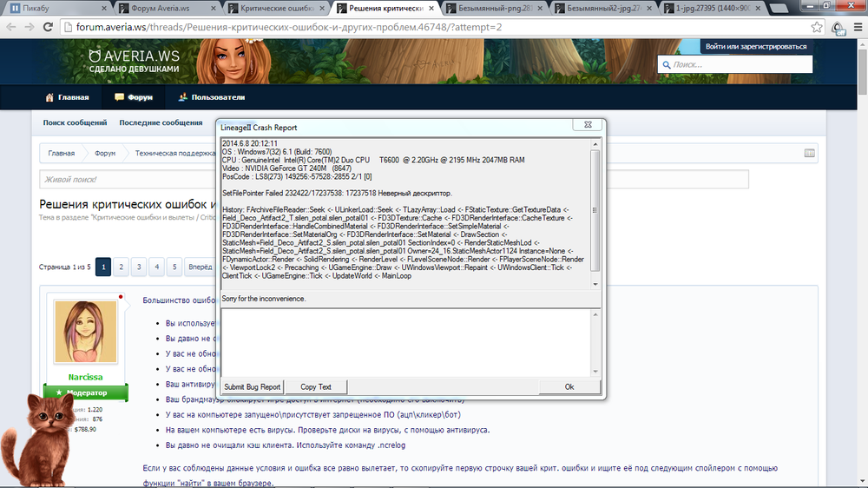This screenshot has height=488, width=868.
Task: Click the Вперёд next page button
Action: pyautogui.click(x=200, y=267)
